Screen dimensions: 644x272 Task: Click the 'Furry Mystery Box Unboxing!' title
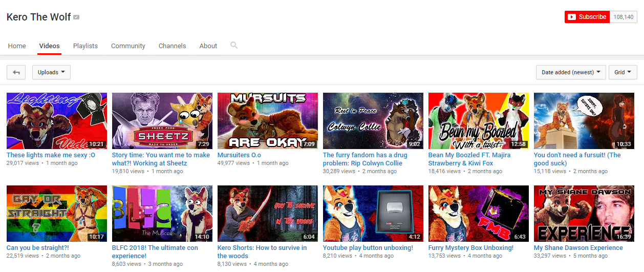471,248
